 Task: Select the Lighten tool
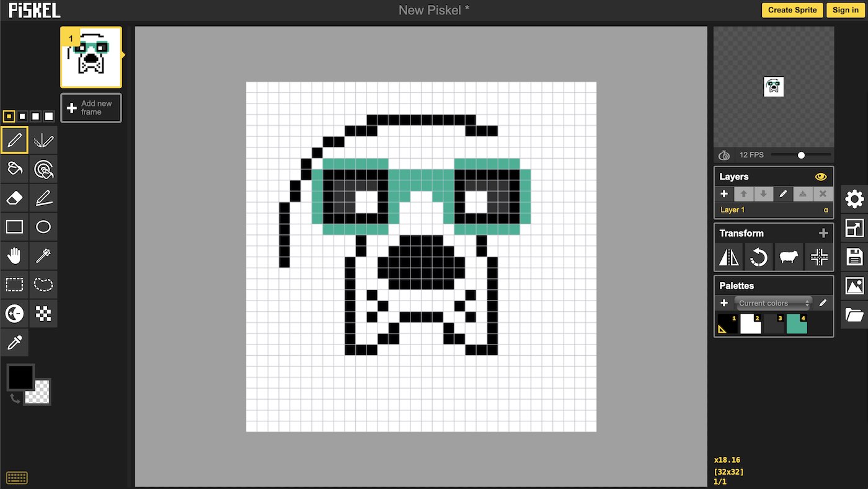point(15,314)
